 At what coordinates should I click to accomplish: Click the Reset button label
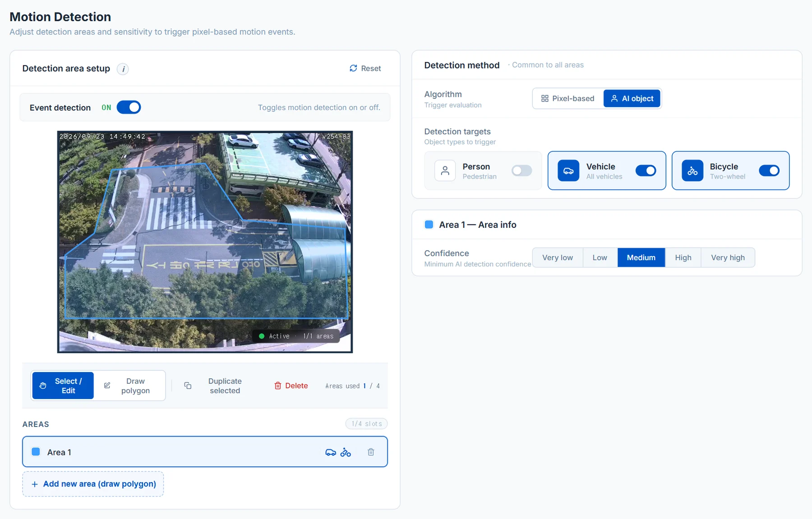tap(371, 69)
